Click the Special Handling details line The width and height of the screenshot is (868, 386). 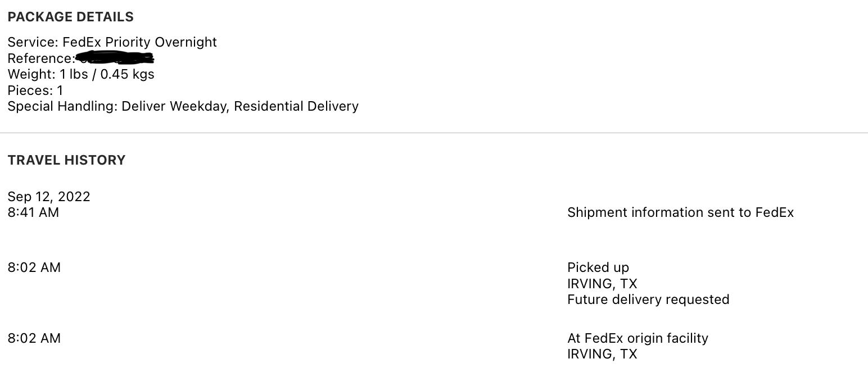click(x=183, y=106)
